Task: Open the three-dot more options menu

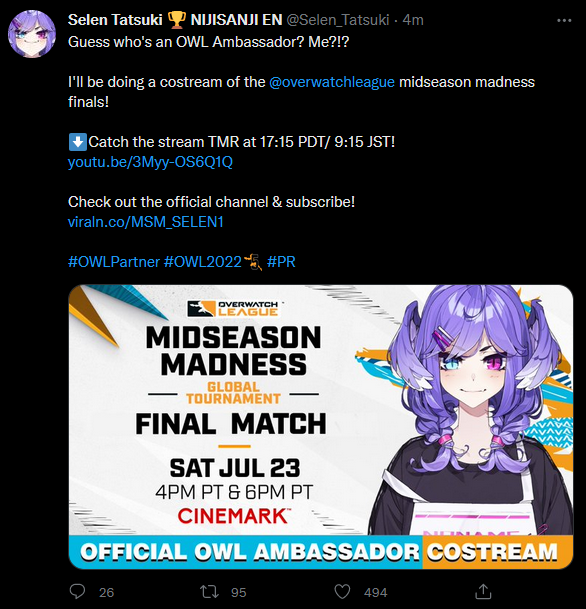Action: pos(564,20)
